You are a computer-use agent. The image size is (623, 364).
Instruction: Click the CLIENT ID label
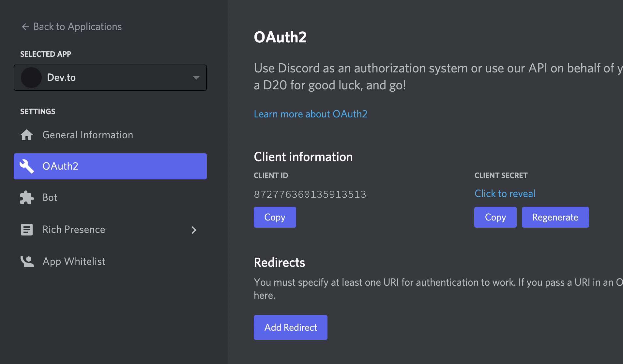tap(271, 175)
